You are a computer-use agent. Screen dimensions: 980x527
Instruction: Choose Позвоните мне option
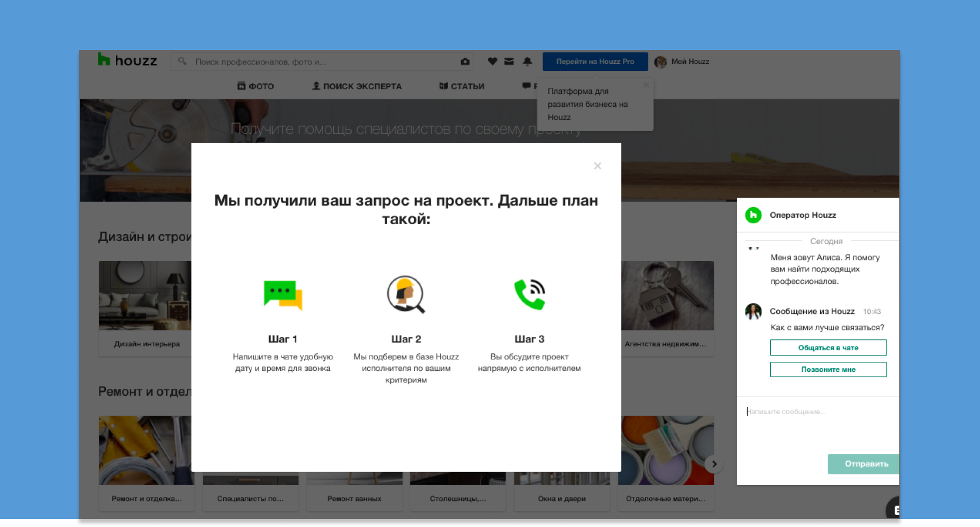click(828, 369)
